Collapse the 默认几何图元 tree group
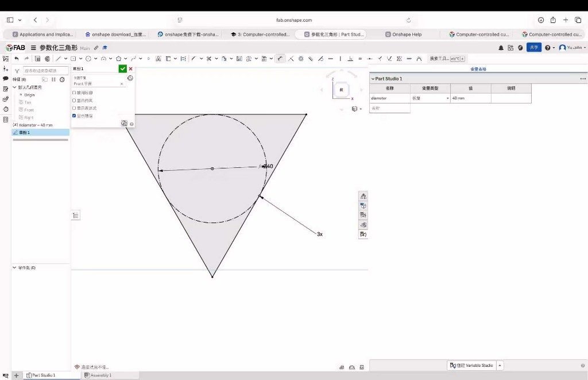Viewport: 588px width, 380px height. (14, 87)
